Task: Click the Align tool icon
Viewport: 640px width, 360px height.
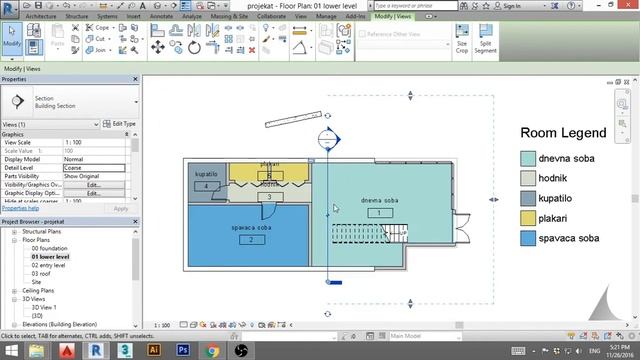Action: (x=157, y=30)
